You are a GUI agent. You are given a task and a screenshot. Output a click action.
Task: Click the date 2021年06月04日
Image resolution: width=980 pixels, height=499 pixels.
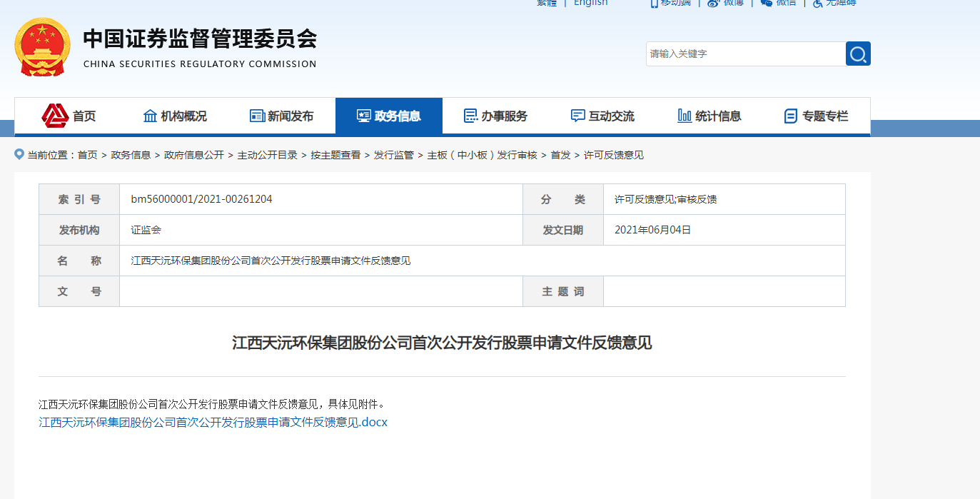652,230
